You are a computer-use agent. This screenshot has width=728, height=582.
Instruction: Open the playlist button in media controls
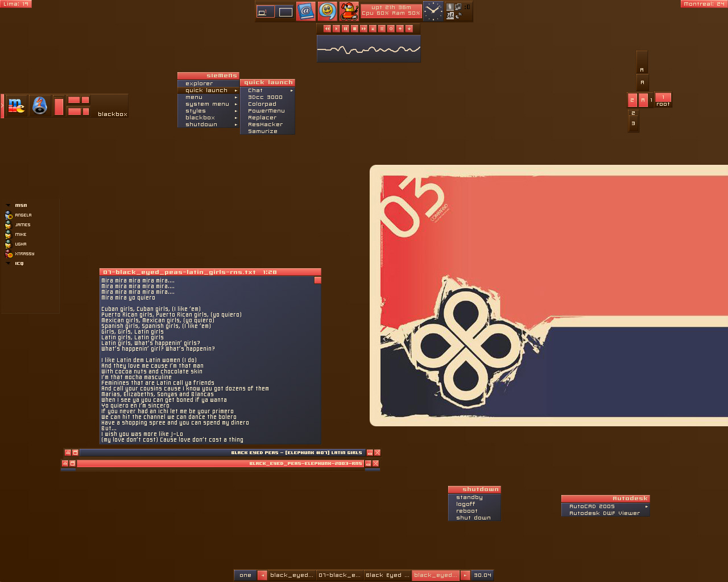(382, 28)
